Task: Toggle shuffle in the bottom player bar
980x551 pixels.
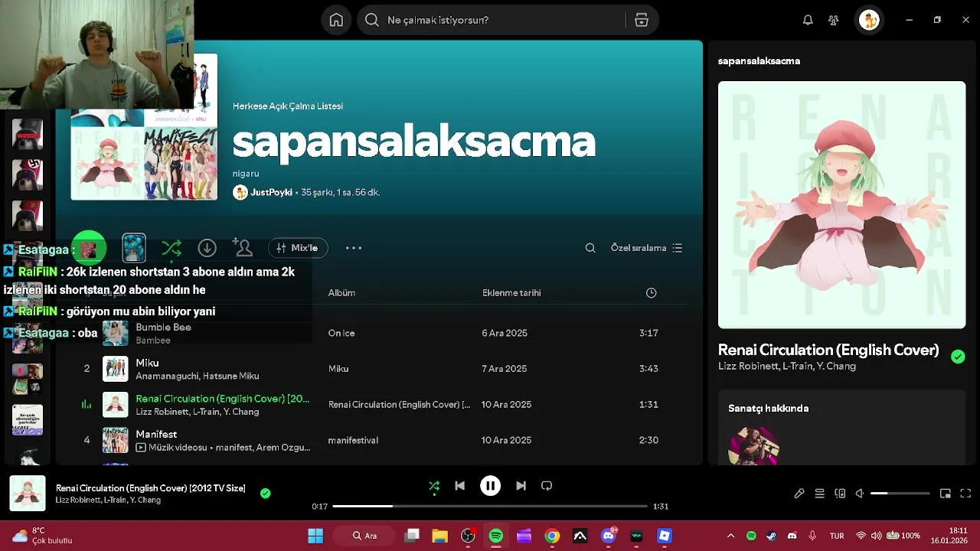Action: click(434, 485)
